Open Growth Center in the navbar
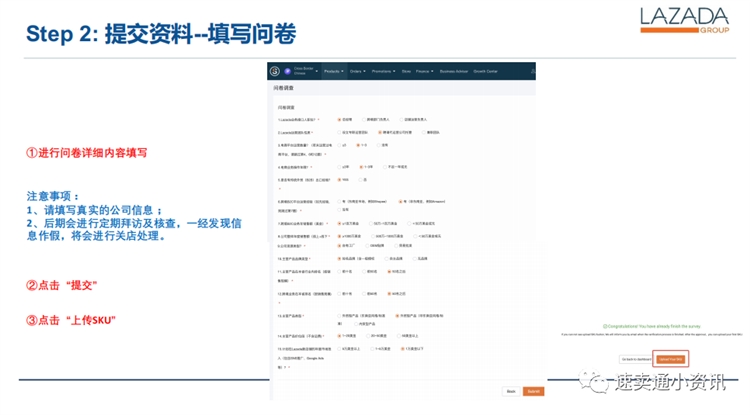750x415 pixels. click(x=485, y=71)
